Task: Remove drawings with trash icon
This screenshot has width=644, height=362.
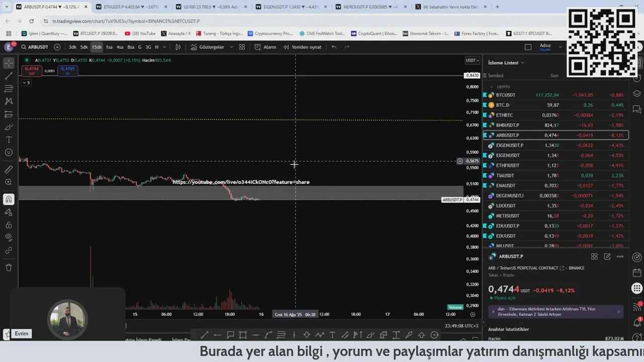Action: point(9,267)
